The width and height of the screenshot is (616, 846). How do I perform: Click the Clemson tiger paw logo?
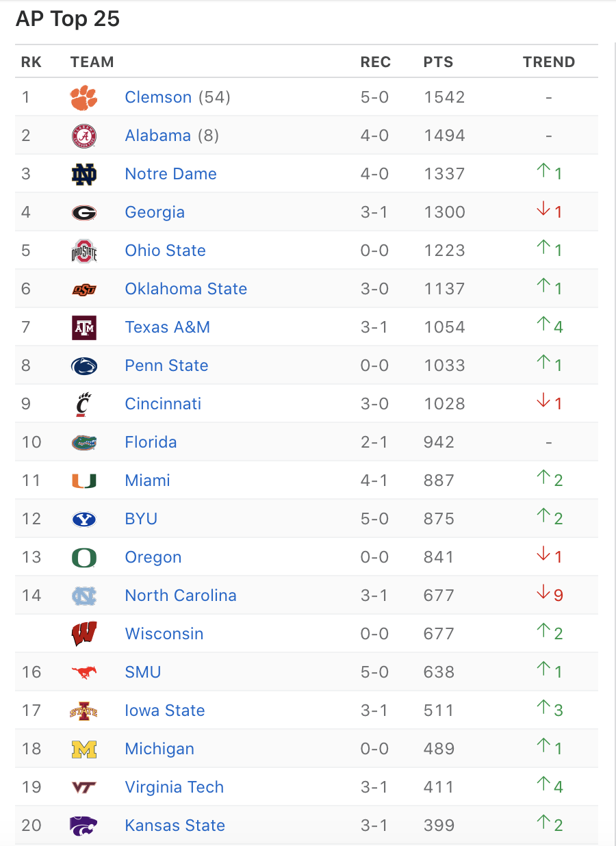coord(84,97)
